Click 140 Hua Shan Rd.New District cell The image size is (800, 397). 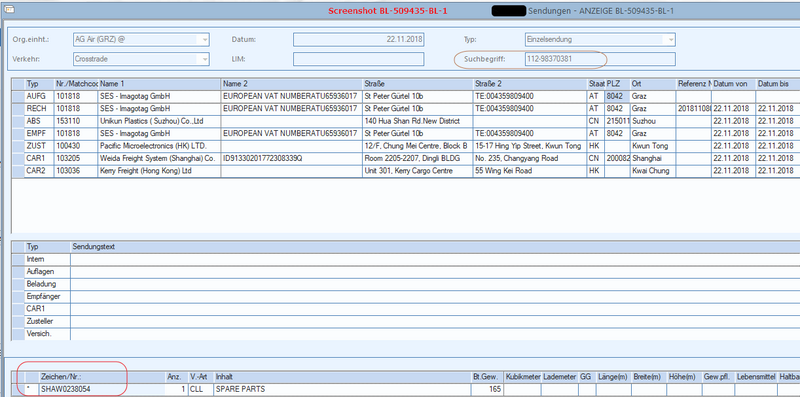point(417,121)
